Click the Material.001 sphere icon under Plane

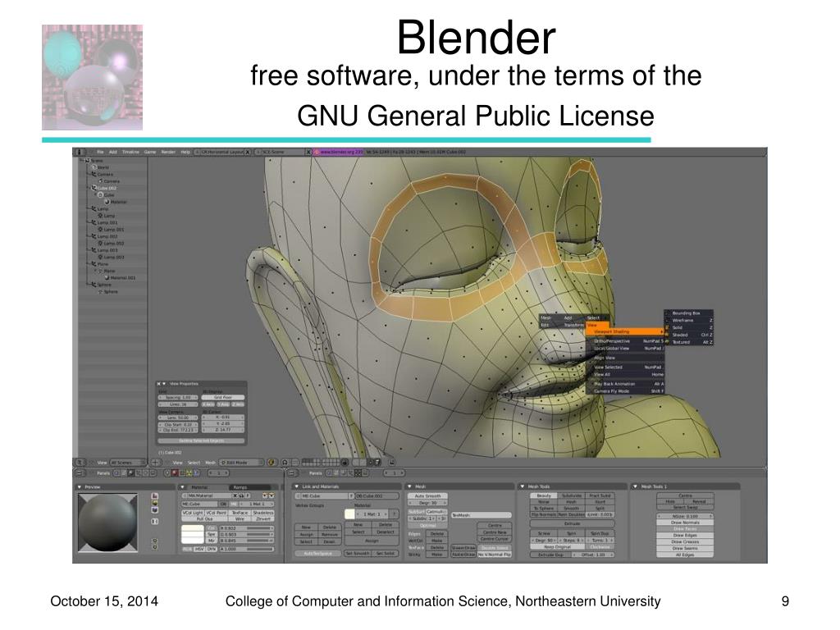pyautogui.click(x=107, y=277)
